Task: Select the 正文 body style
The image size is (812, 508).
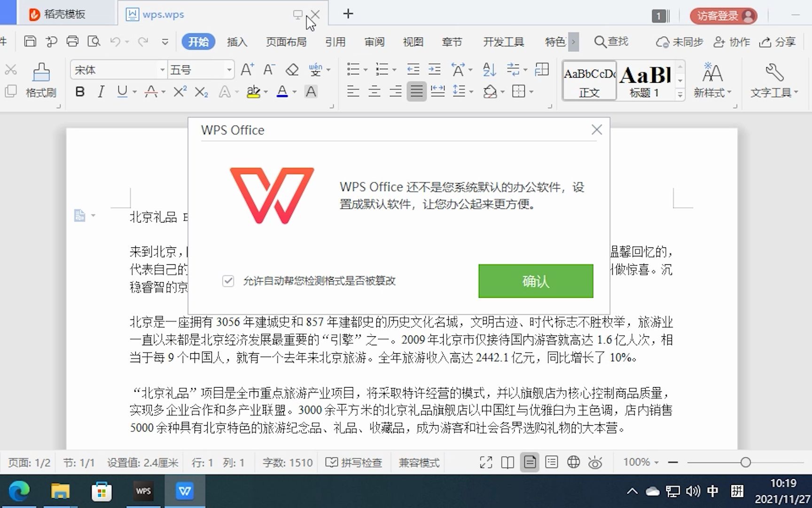Action: [x=589, y=80]
